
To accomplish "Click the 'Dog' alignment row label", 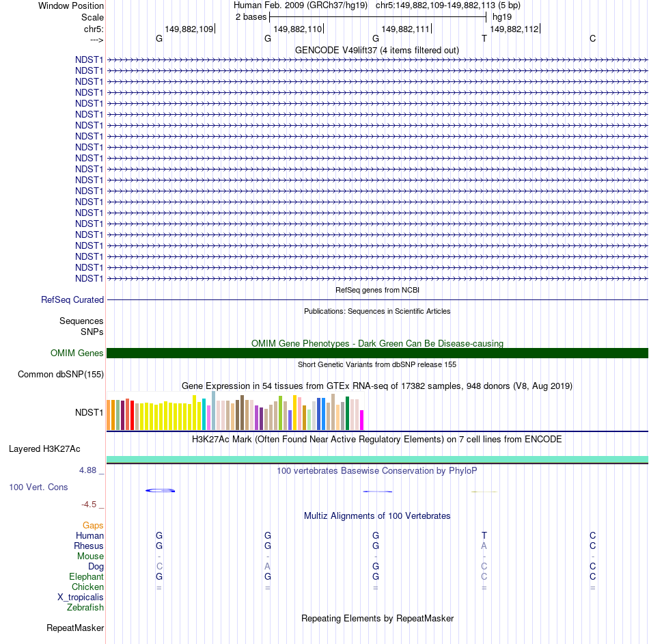I will click(x=96, y=567).
